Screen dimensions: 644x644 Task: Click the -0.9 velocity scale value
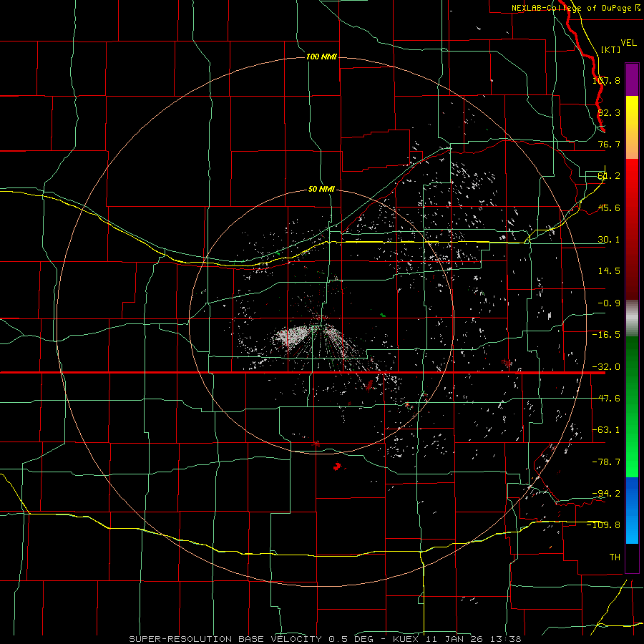(609, 303)
